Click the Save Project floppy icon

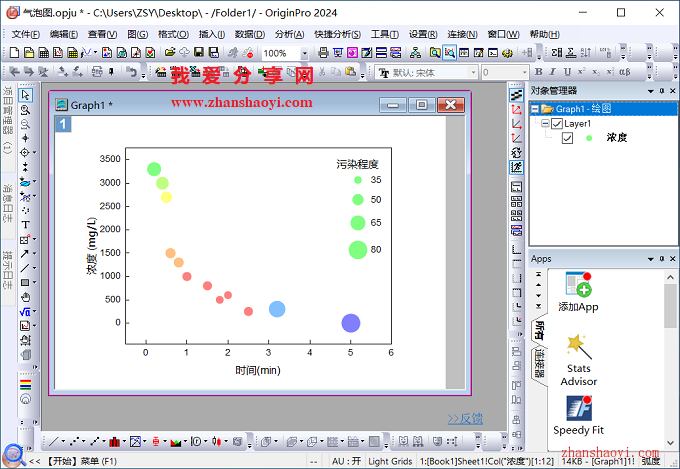[199, 53]
